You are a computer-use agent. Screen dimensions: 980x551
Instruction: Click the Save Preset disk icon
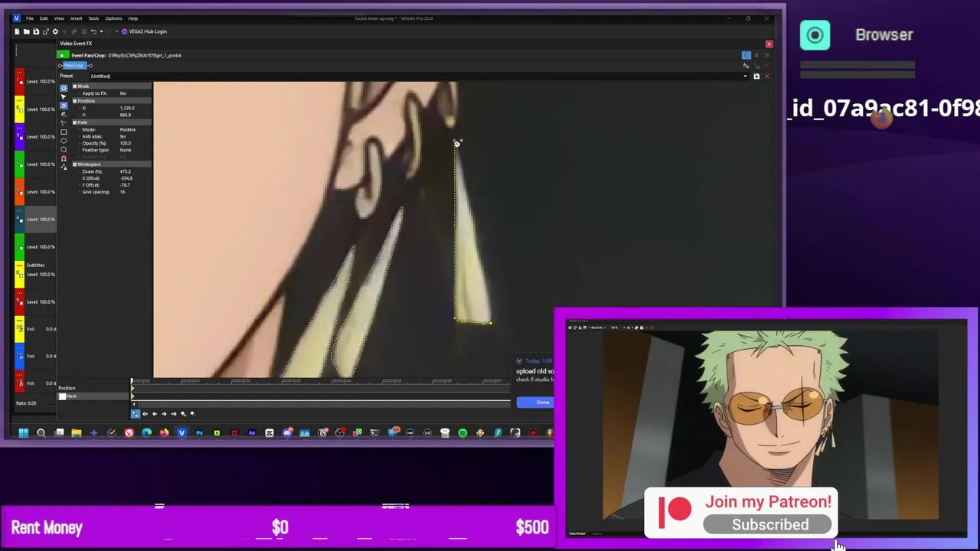(756, 76)
